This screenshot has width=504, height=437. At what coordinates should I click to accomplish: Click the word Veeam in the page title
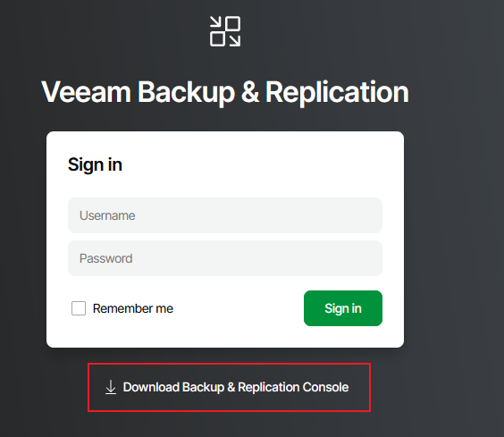(86, 92)
